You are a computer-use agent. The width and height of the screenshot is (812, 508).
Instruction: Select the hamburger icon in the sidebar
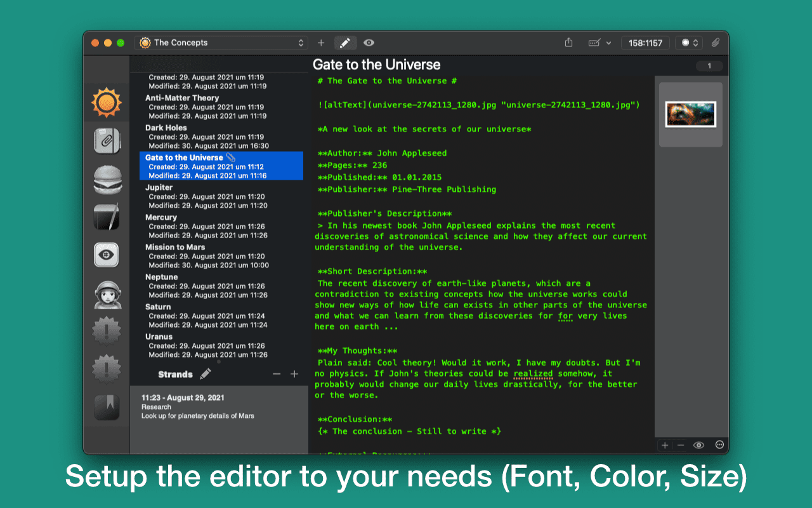106,180
